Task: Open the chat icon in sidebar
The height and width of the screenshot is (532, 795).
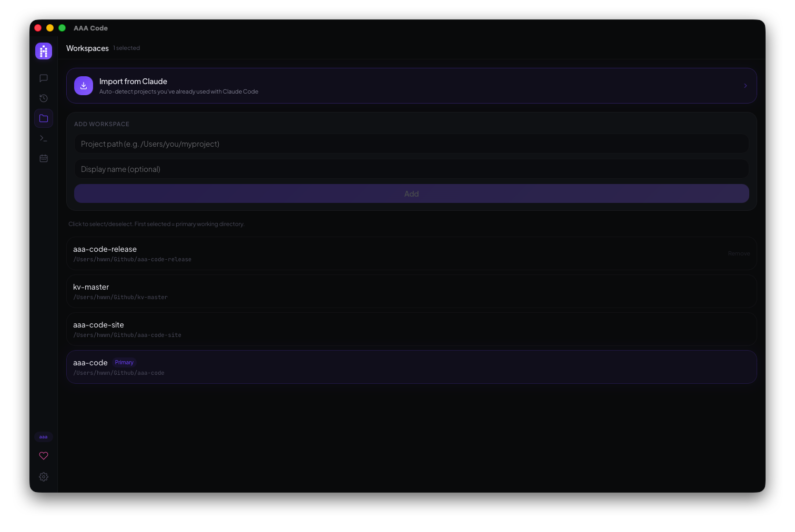Action: tap(44, 78)
